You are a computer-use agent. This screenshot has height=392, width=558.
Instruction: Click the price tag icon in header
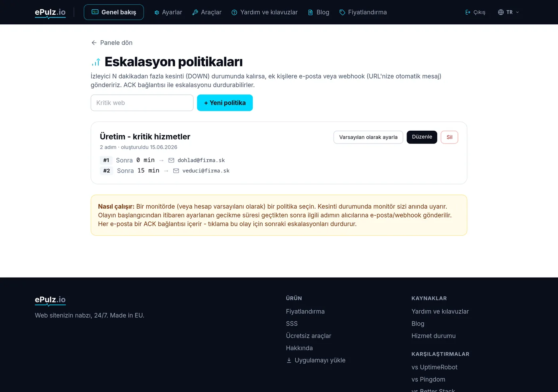click(342, 12)
